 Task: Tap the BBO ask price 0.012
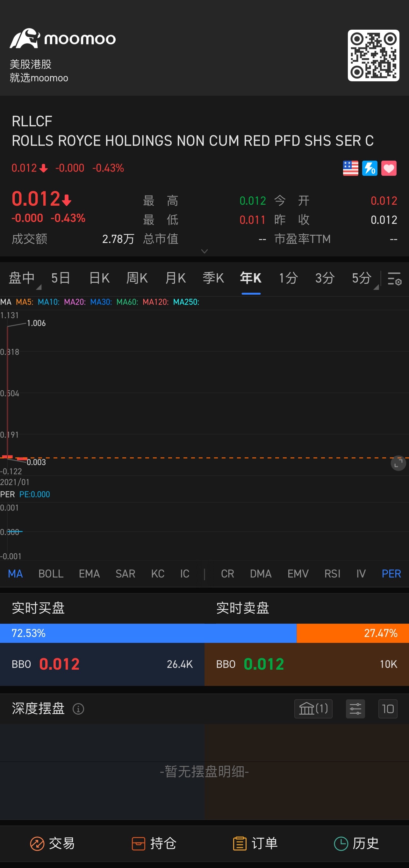264,664
